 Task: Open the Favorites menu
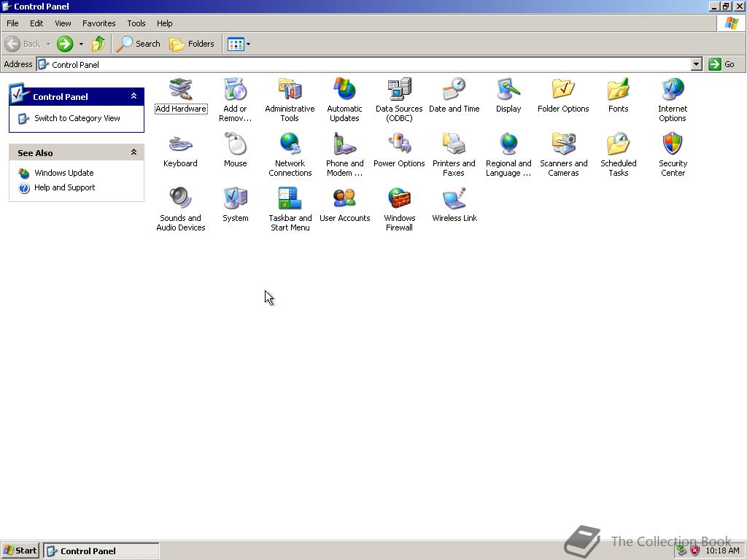pyautogui.click(x=98, y=23)
